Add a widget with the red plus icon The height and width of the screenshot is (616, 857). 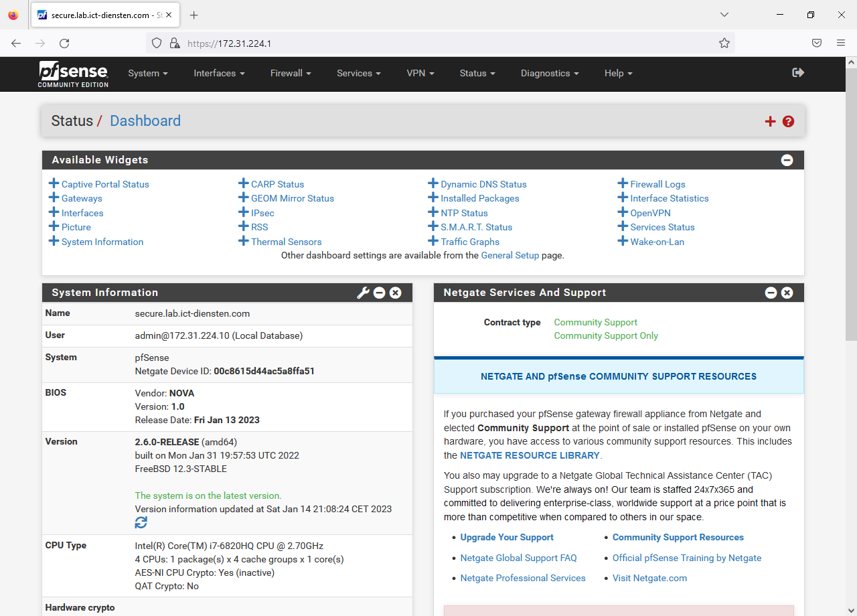click(x=770, y=121)
